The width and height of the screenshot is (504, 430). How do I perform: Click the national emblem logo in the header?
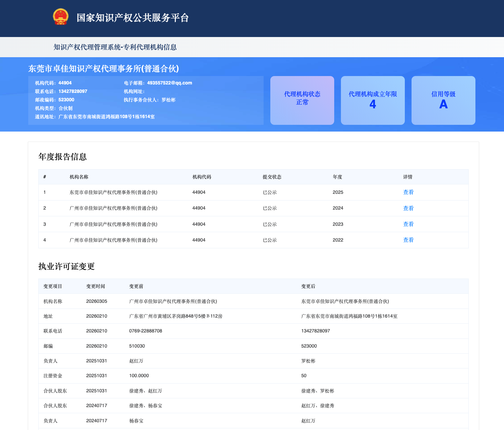point(61,17)
